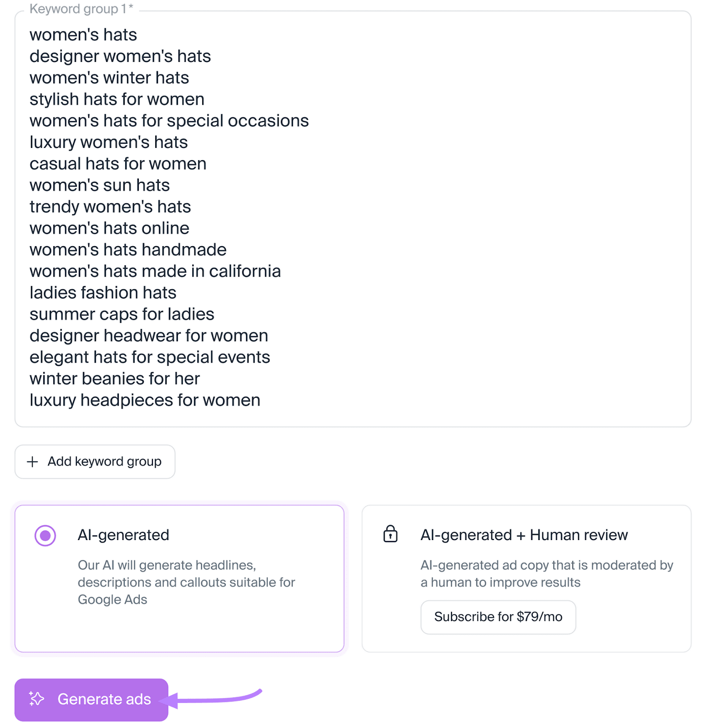Place cursor on summer caps for ladies
This screenshot has height=728, width=707.
click(122, 313)
